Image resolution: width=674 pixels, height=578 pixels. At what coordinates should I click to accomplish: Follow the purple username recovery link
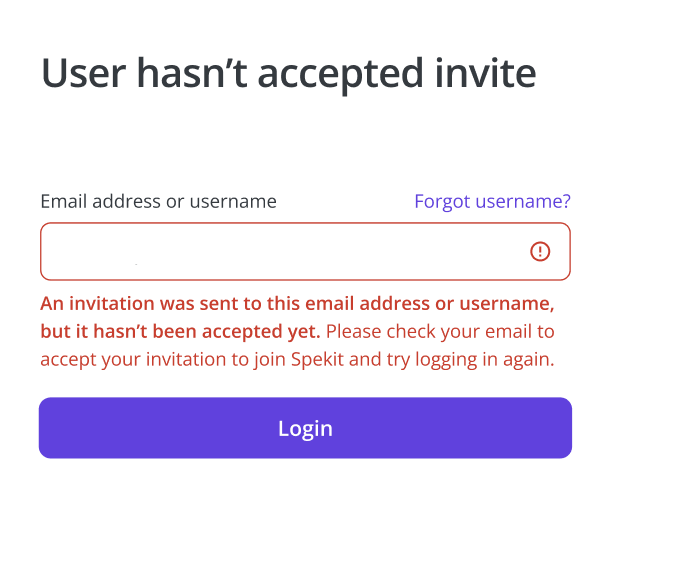pyautogui.click(x=492, y=202)
